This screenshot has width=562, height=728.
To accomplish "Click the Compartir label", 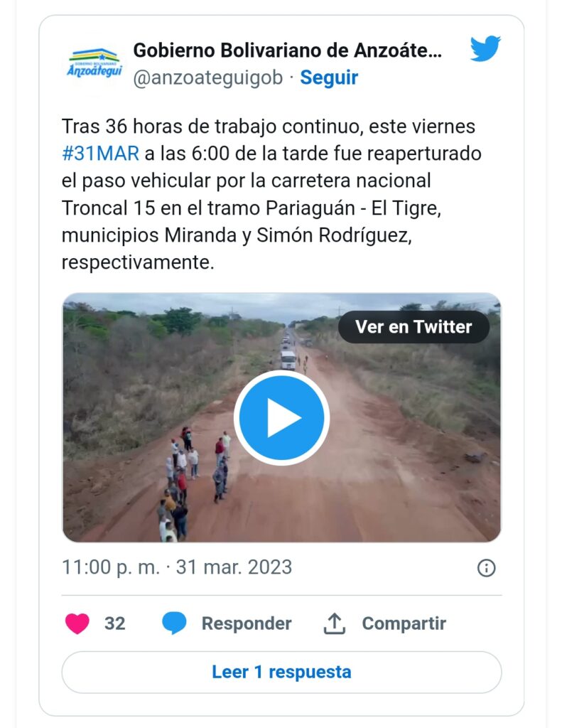I will [x=404, y=623].
